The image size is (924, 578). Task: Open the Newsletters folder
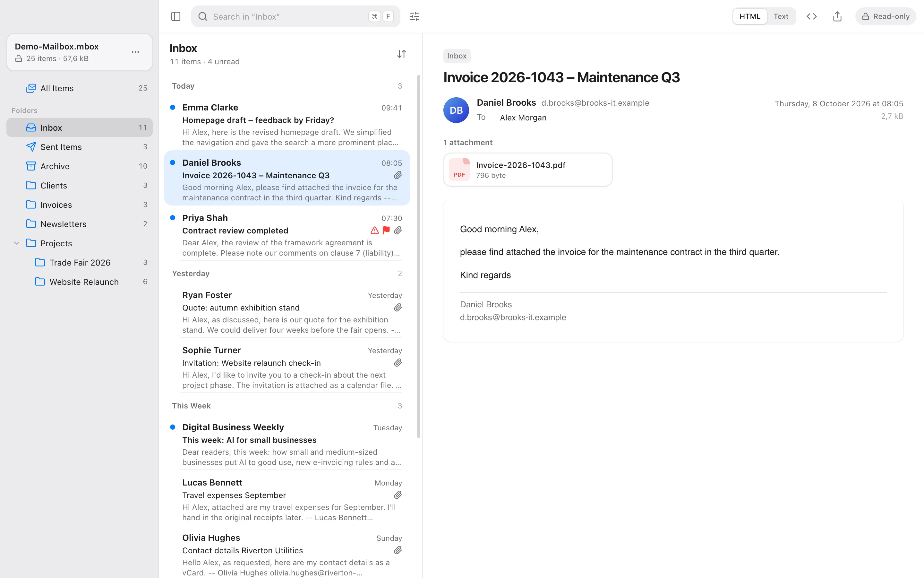point(80,224)
